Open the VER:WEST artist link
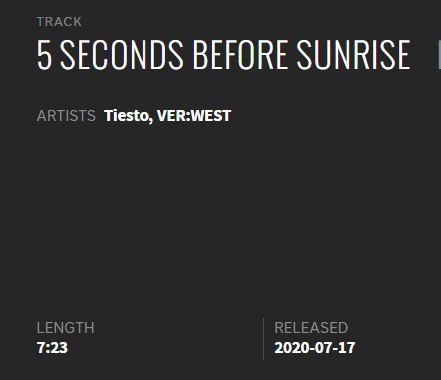The height and width of the screenshot is (380, 441). click(x=194, y=116)
